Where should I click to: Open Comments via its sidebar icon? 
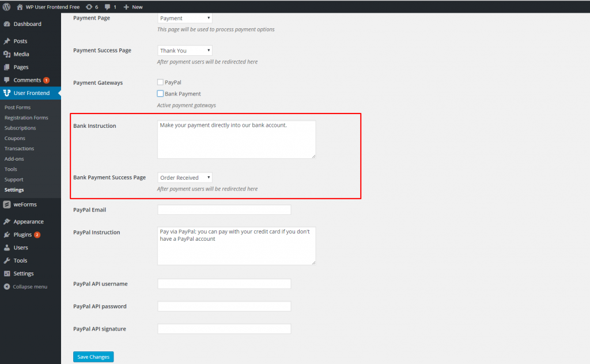pyautogui.click(x=8, y=80)
